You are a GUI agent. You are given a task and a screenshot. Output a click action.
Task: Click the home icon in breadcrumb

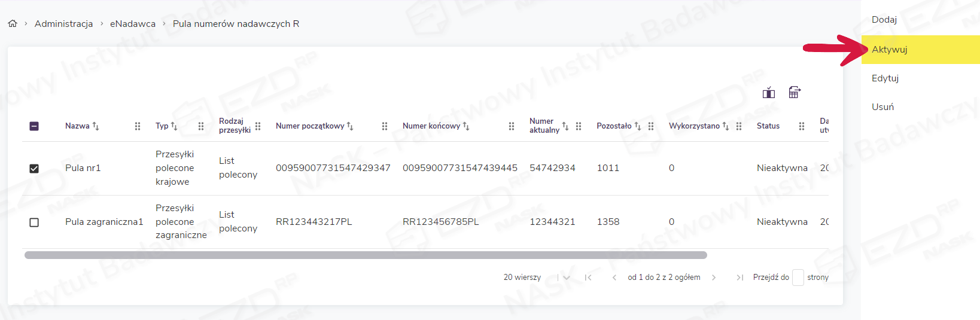tap(13, 23)
